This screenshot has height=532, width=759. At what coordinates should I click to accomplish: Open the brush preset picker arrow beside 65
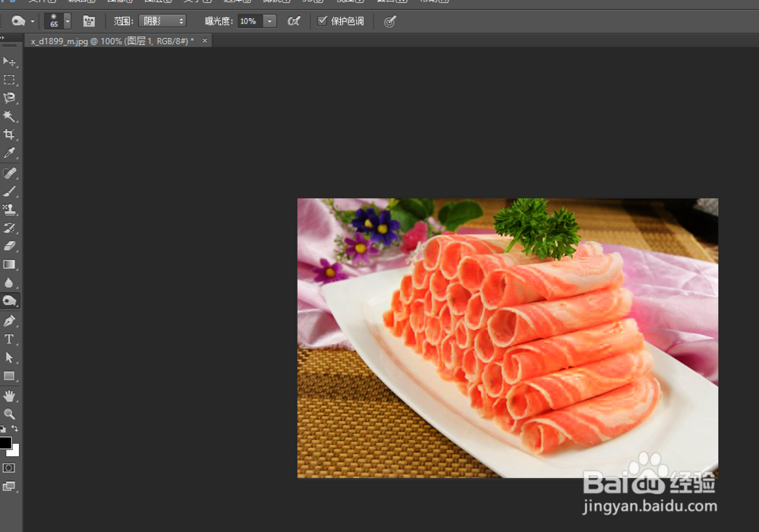click(68, 21)
